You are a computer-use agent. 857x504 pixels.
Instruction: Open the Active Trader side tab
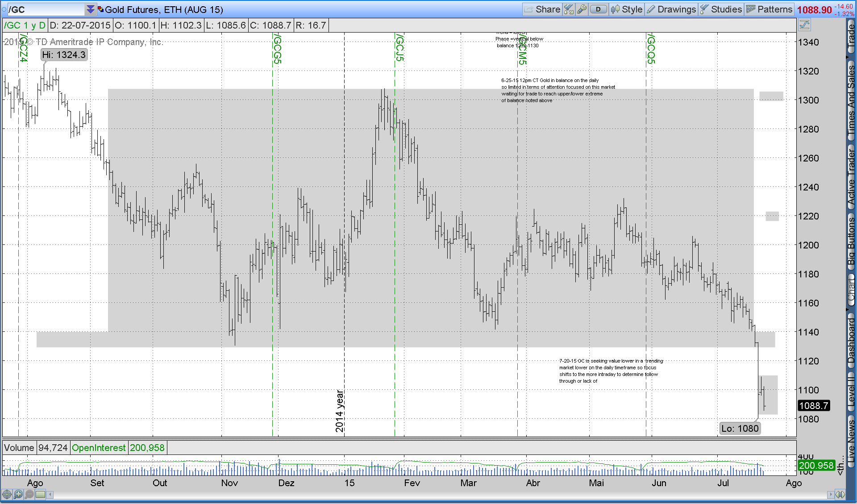pos(851,176)
